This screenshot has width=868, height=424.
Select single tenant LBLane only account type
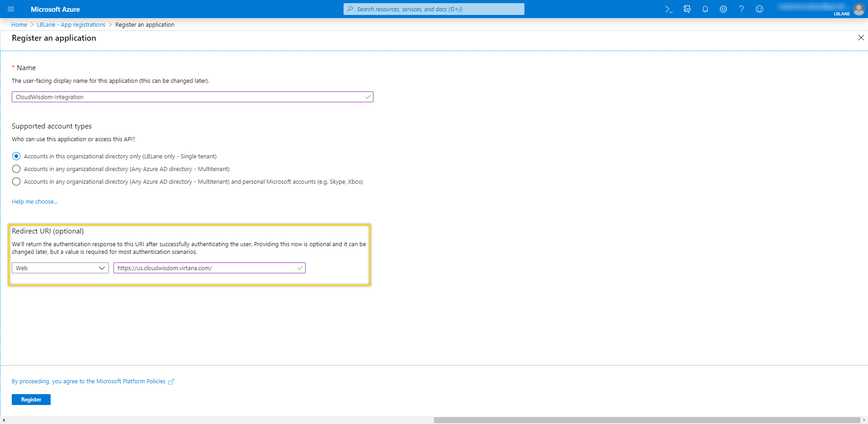pos(16,156)
